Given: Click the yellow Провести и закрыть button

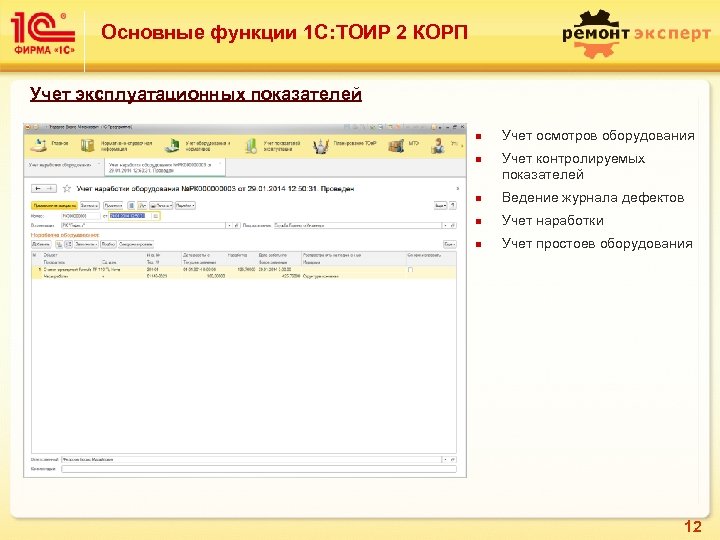Looking at the screenshot, I should (x=54, y=205).
